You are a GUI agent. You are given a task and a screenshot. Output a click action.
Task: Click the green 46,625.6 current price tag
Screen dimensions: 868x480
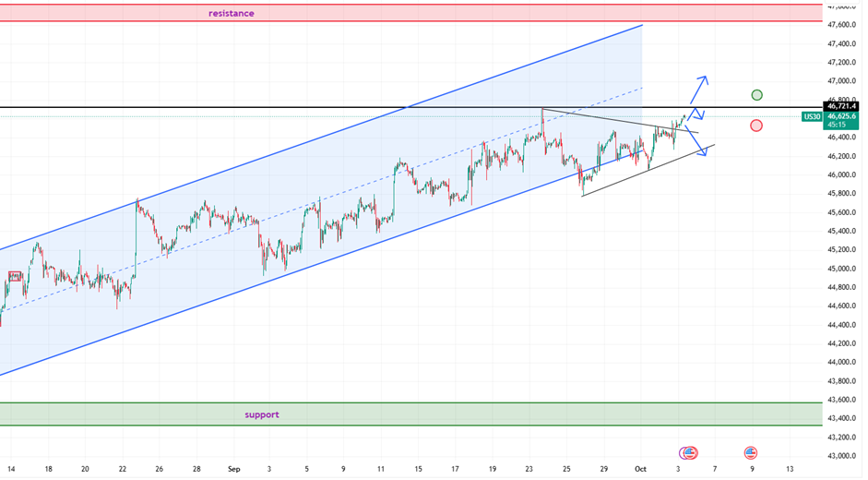tap(843, 117)
